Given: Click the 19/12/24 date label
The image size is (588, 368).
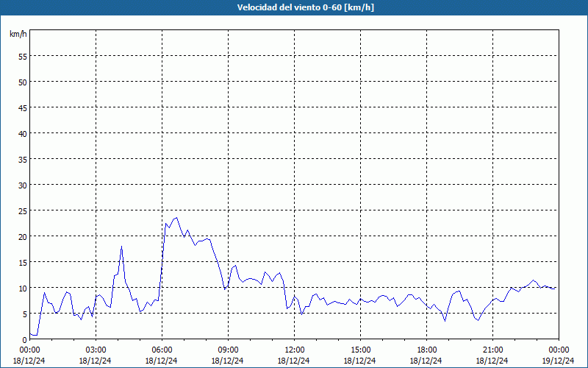Looking at the screenshot, I should pos(558,361).
